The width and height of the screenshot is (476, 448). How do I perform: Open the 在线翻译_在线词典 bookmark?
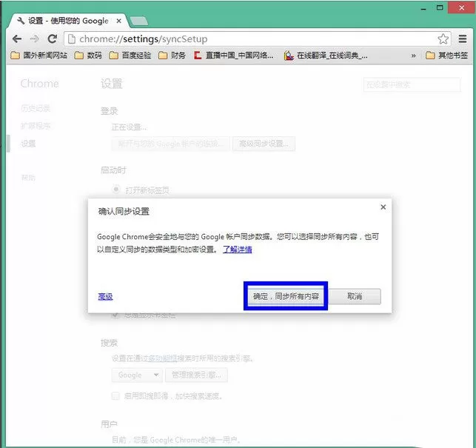326,56
